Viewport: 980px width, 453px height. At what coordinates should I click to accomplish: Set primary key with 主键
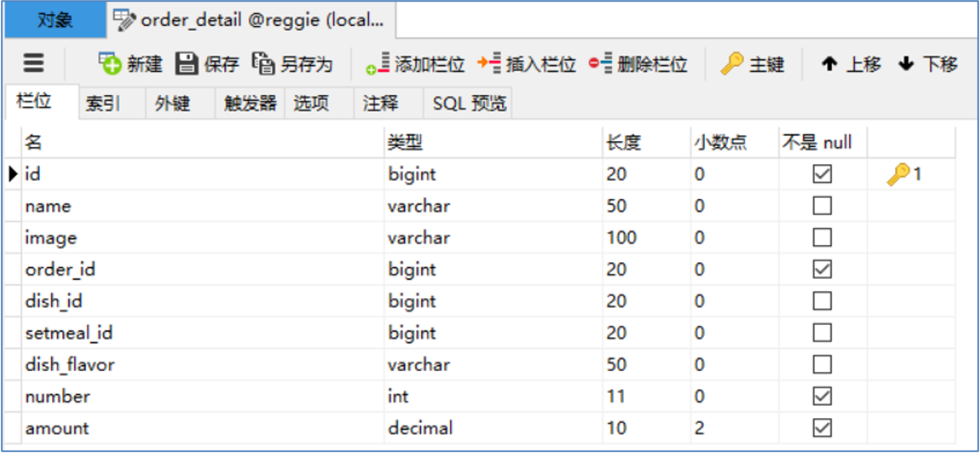tap(753, 64)
